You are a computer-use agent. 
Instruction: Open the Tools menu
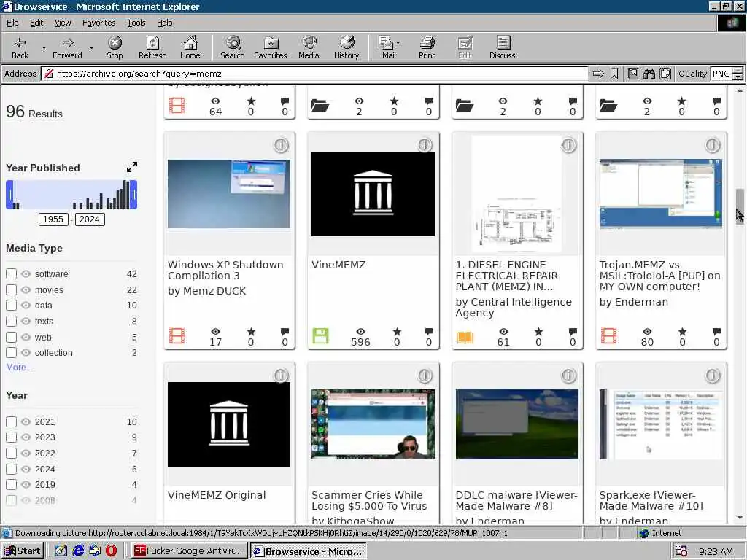pyautogui.click(x=136, y=23)
